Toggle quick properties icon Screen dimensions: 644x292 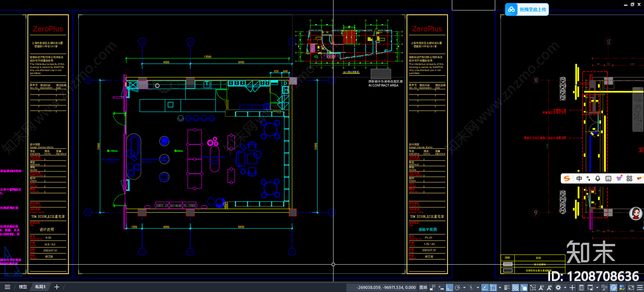point(581,288)
